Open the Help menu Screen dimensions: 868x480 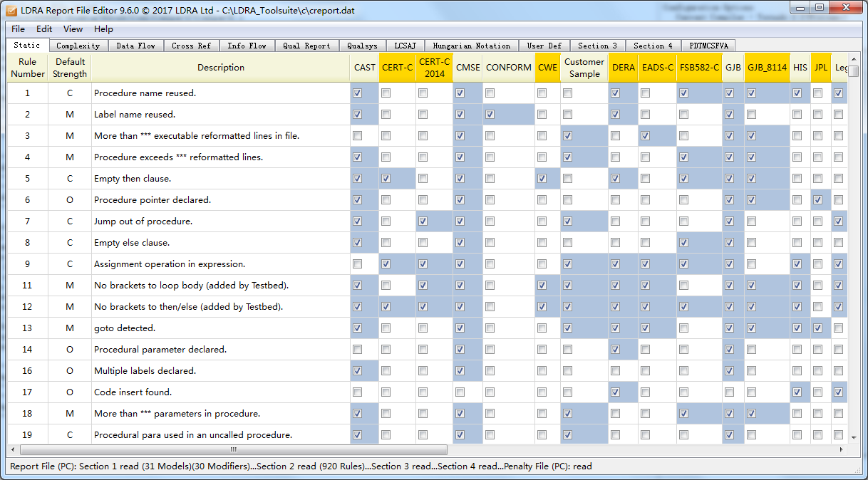point(103,29)
